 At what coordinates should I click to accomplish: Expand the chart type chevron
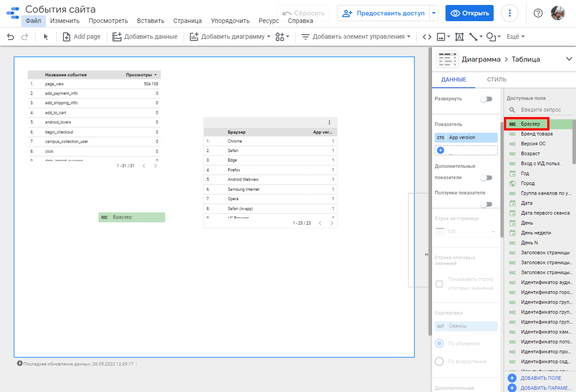tap(569, 59)
